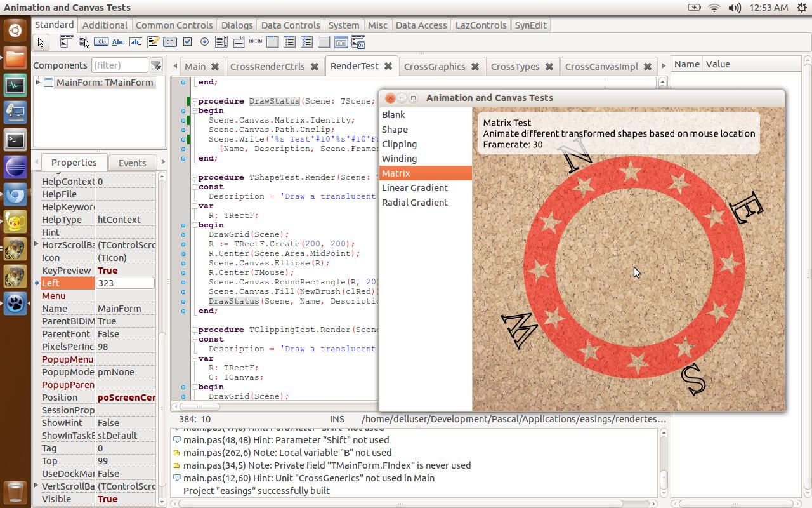Switch to the CrossGraphics editor tab

435,67
